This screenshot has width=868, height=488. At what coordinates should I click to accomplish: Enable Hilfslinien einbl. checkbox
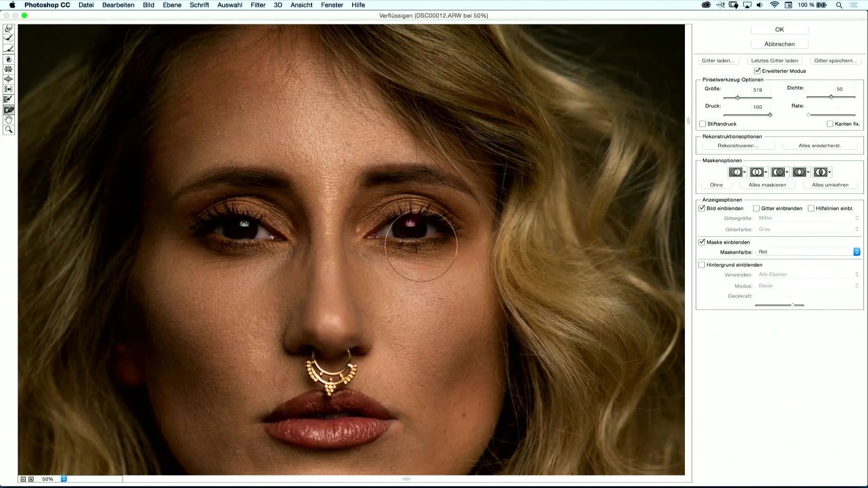[811, 208]
